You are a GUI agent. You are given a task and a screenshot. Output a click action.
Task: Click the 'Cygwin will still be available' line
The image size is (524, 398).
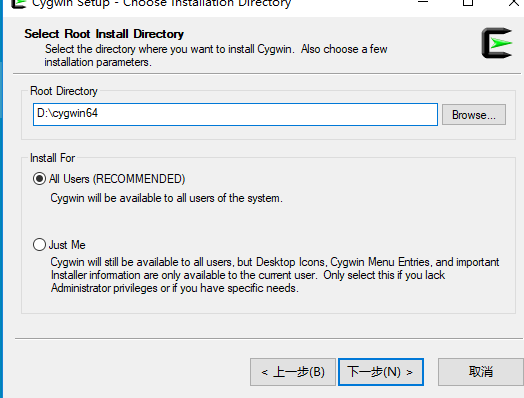coord(275,262)
